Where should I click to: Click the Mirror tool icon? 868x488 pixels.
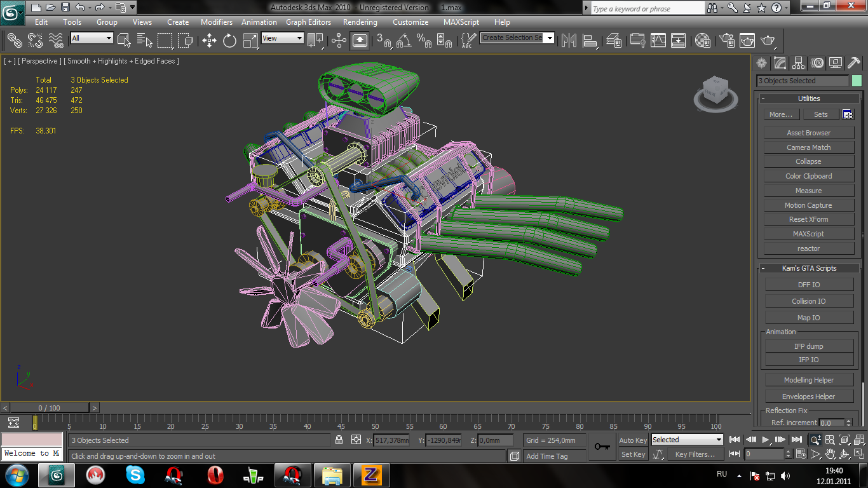[569, 41]
